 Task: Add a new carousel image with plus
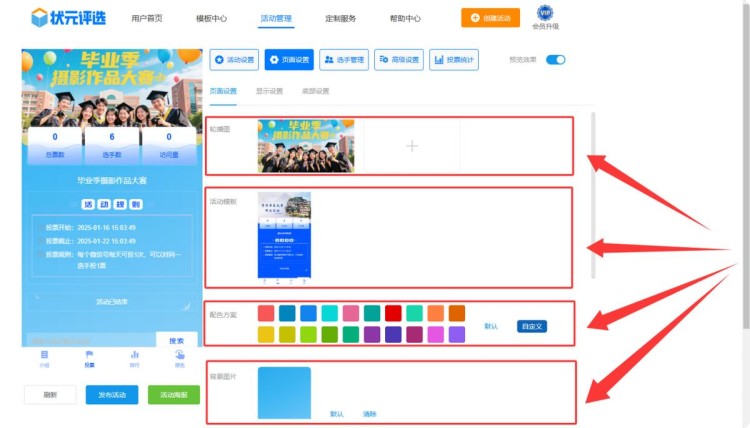point(411,146)
